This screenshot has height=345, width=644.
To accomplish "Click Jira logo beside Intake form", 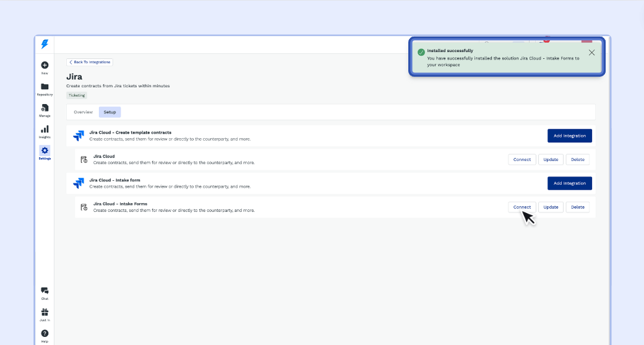I will coord(79,183).
